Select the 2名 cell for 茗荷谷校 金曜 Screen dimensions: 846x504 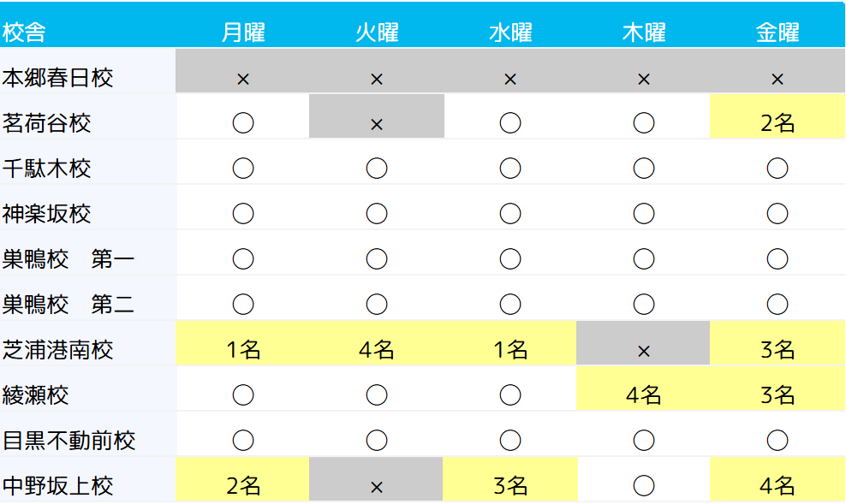pos(777,123)
